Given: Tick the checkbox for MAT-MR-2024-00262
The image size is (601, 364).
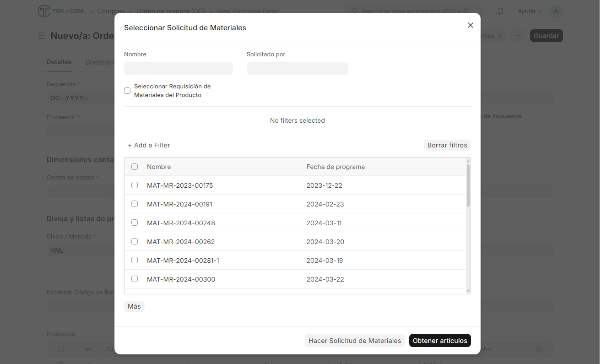Looking at the screenshot, I should pyautogui.click(x=135, y=241).
